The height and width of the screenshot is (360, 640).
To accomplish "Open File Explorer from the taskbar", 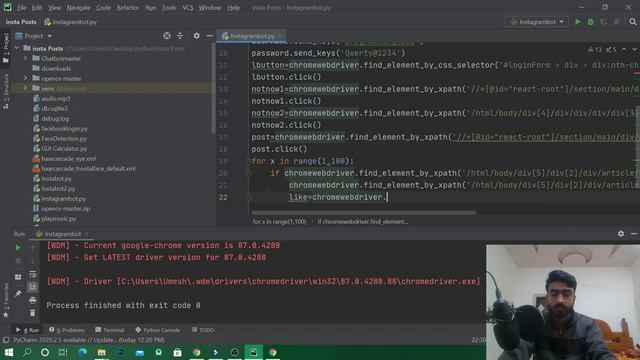I will pyautogui.click(x=102, y=352).
